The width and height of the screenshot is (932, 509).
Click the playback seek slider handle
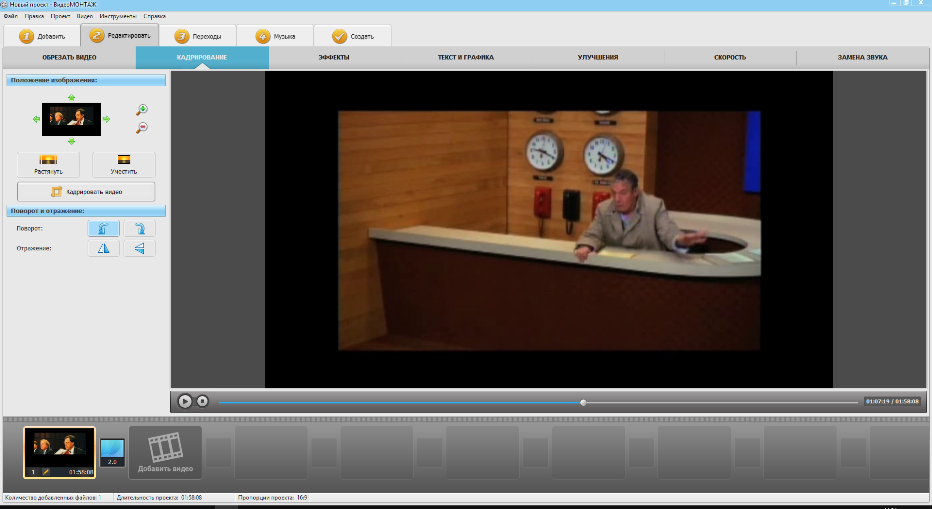coord(583,402)
